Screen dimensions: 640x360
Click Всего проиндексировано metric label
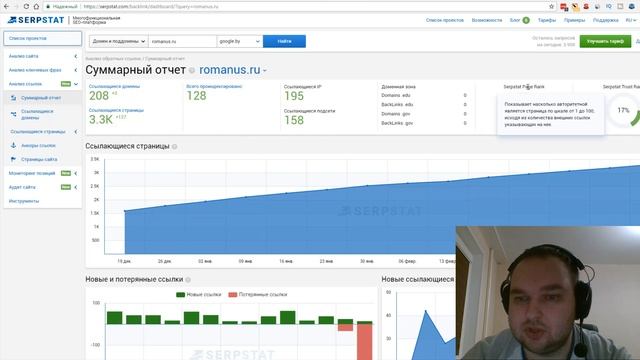214,87
